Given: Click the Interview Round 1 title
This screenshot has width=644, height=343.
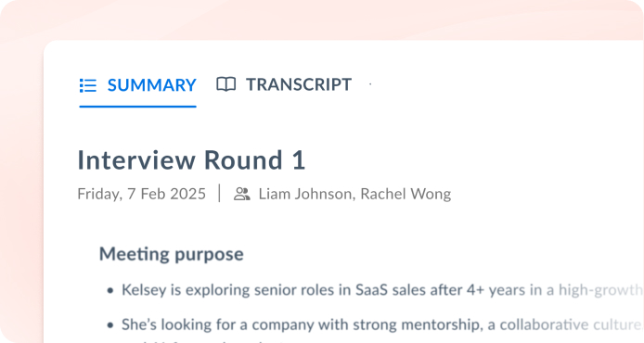Looking at the screenshot, I should coord(191,159).
